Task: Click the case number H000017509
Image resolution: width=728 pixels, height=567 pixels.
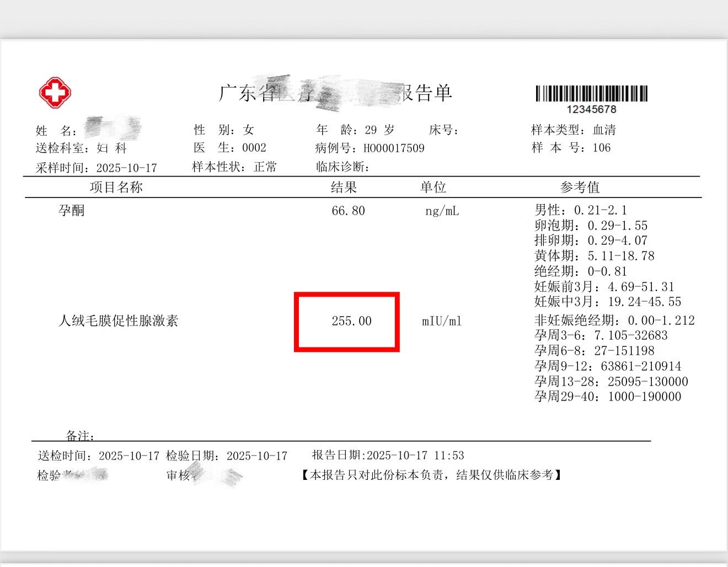Action: pyautogui.click(x=393, y=148)
